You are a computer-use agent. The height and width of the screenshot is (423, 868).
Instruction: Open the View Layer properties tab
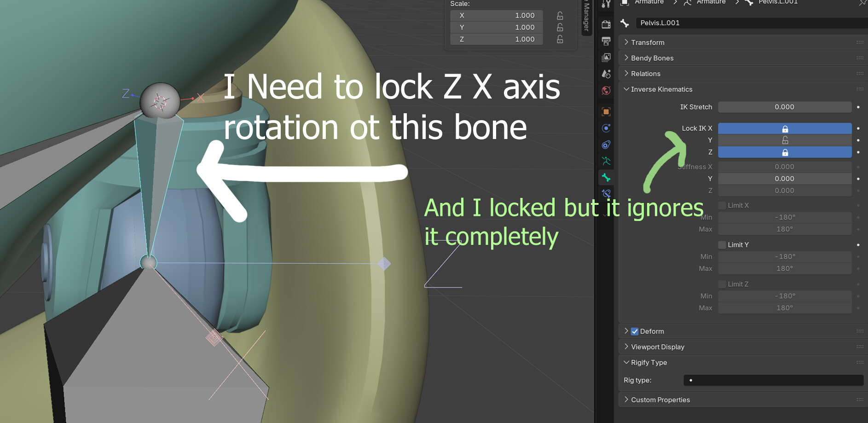pos(606,58)
